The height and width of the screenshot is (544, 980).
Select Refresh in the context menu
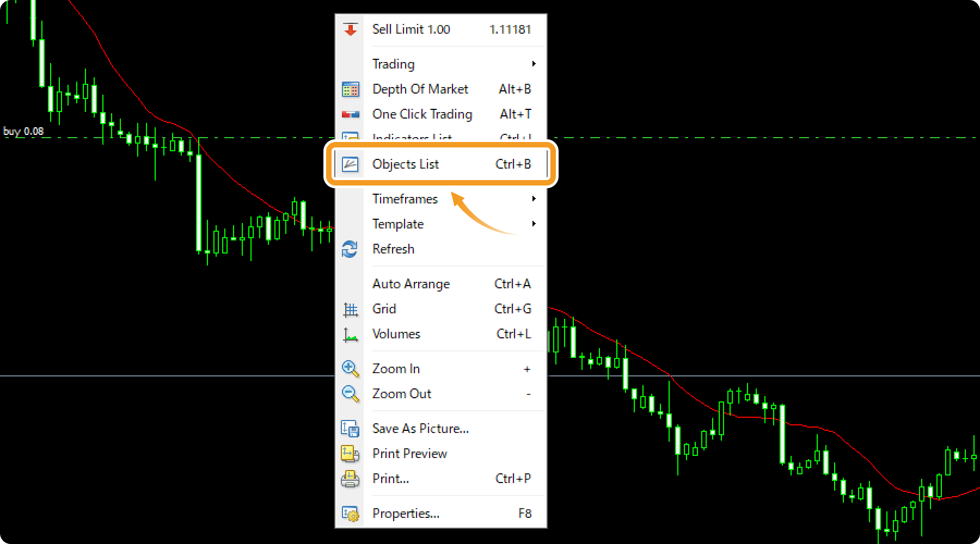[x=441, y=249]
